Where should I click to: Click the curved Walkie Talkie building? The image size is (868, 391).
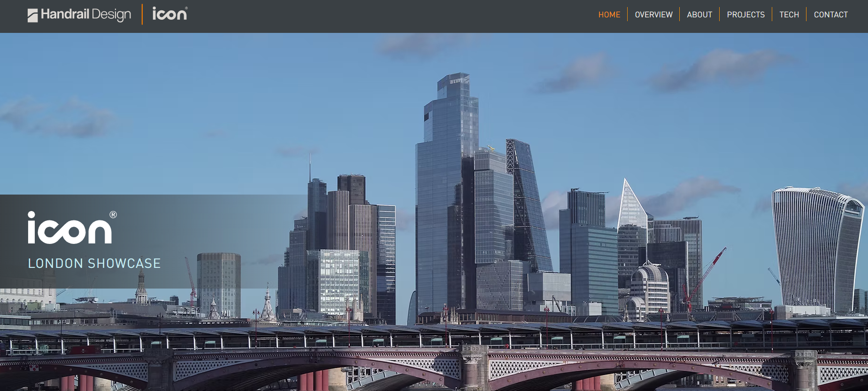click(x=816, y=244)
